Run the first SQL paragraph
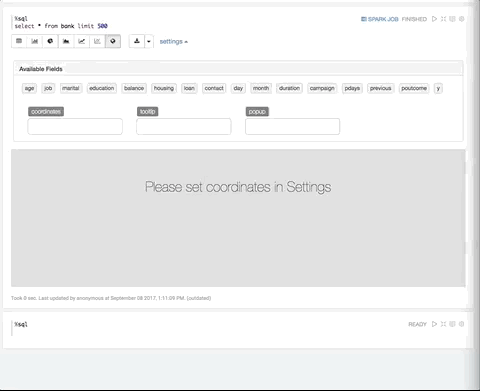The image size is (480, 391). coord(434,19)
